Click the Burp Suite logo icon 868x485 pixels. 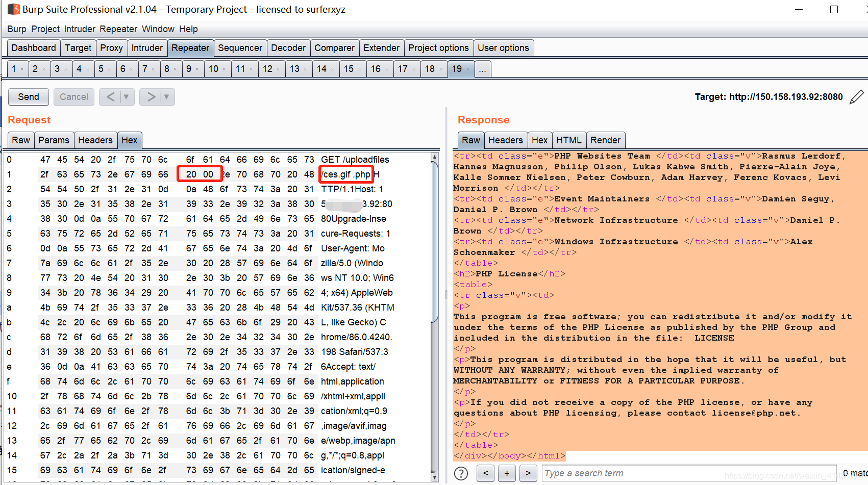[x=13, y=9]
